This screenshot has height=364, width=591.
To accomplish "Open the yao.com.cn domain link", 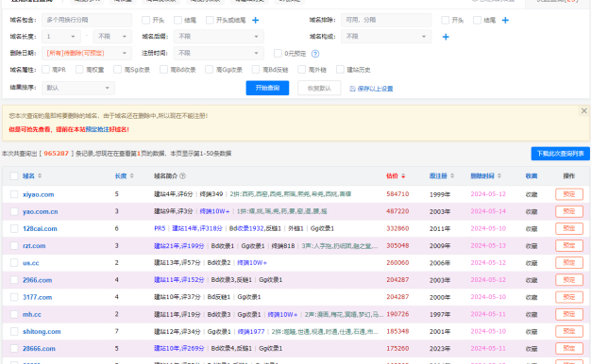I will click(x=41, y=211).
